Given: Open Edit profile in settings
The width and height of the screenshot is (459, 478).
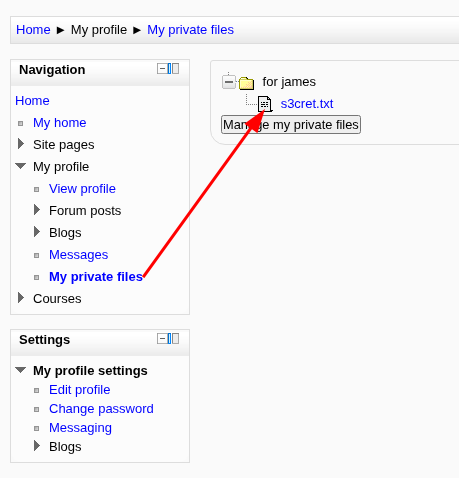Looking at the screenshot, I should [80, 390].
